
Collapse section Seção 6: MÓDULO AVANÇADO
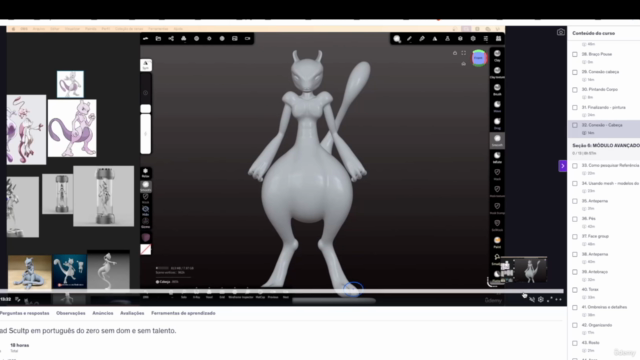(x=605, y=149)
